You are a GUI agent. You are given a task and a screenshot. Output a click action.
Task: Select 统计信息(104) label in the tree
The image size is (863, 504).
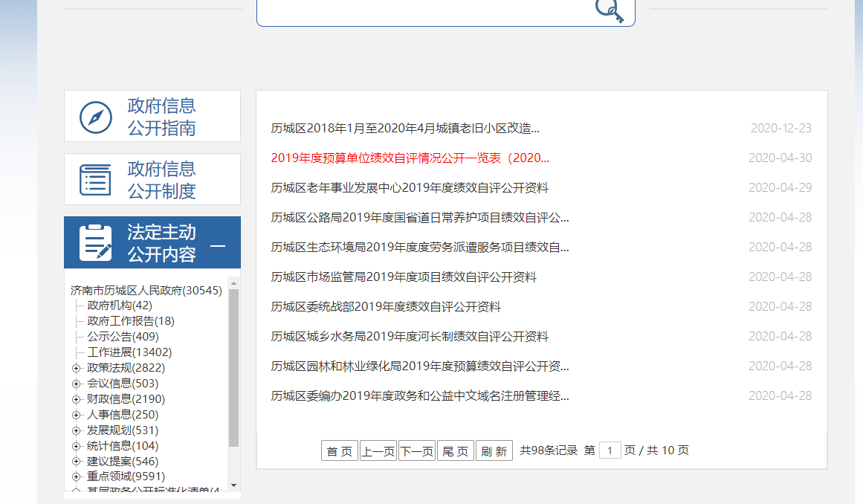tap(123, 446)
